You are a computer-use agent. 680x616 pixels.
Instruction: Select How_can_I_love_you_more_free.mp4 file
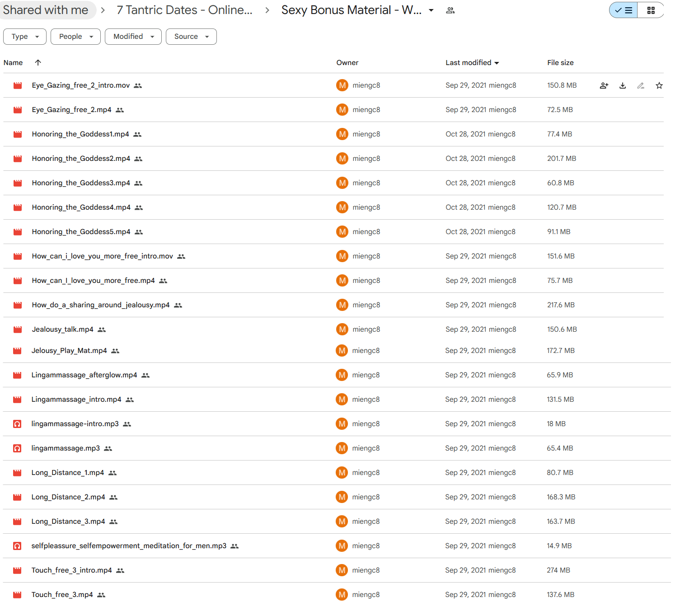click(x=333, y=281)
